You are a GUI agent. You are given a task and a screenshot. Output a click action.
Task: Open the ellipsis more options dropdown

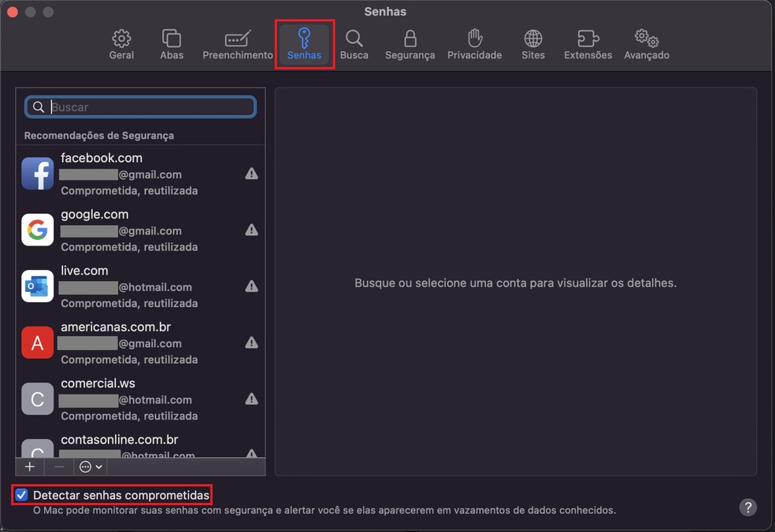point(91,467)
